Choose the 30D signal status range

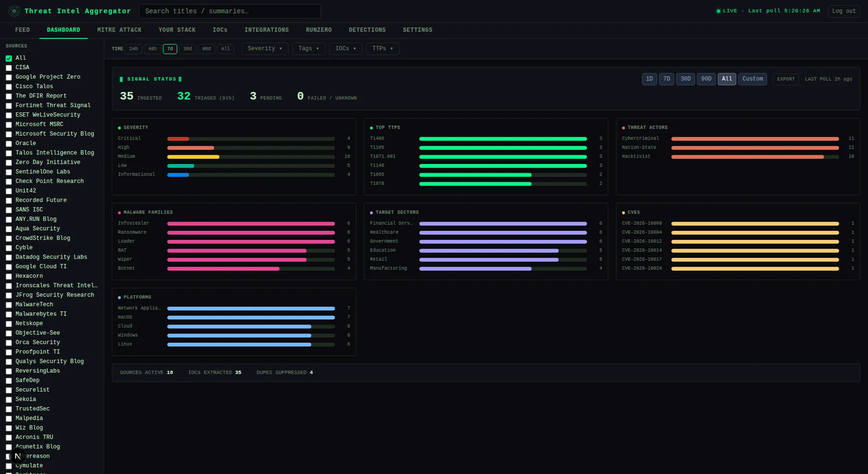(686, 79)
